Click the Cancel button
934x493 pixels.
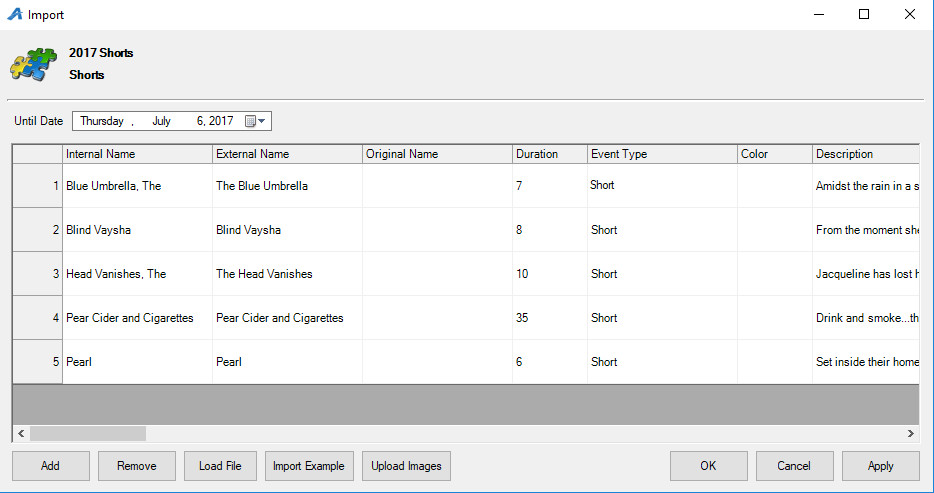pyautogui.click(x=794, y=466)
